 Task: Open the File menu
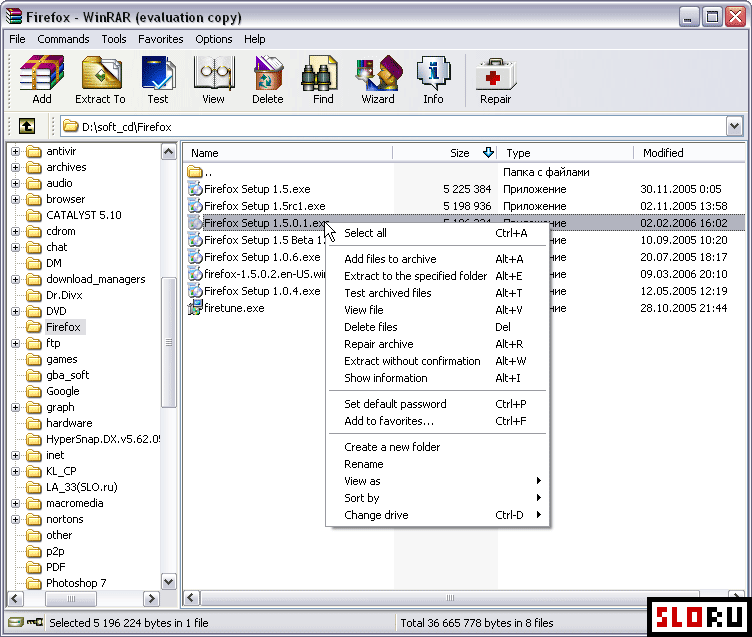point(17,39)
